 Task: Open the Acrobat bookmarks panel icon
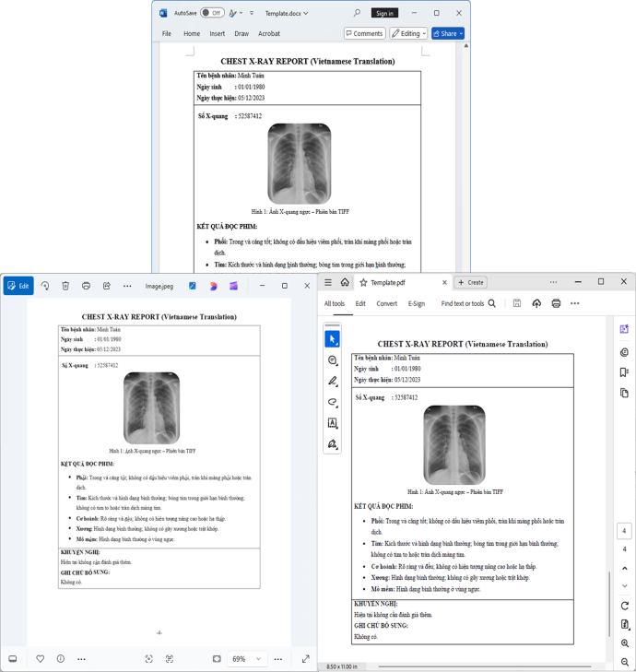pos(624,372)
